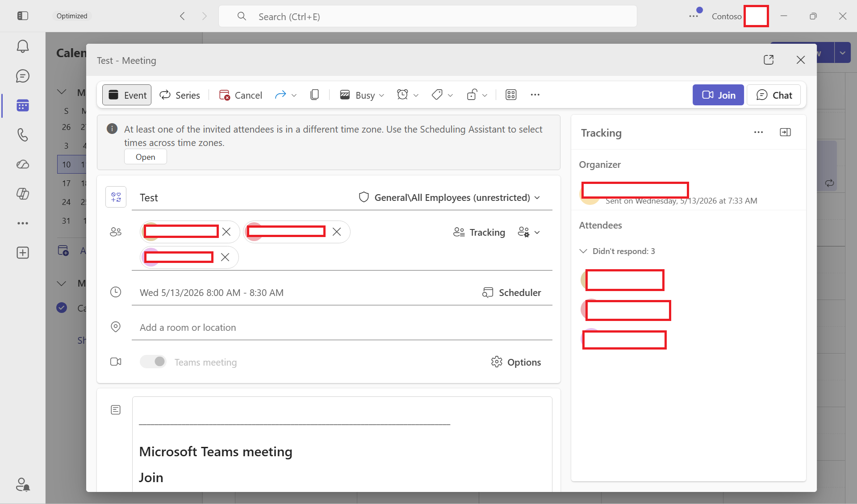Close the Test - Meeting dialog

801,60
